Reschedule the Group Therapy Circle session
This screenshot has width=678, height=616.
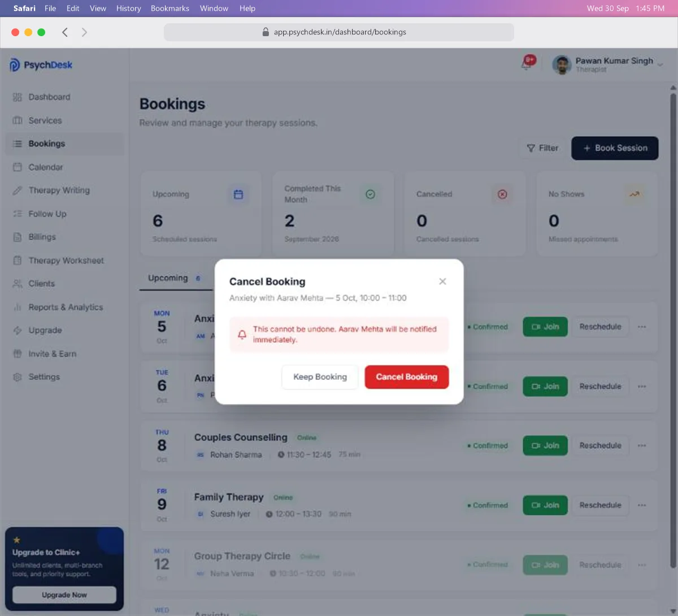tap(600, 565)
